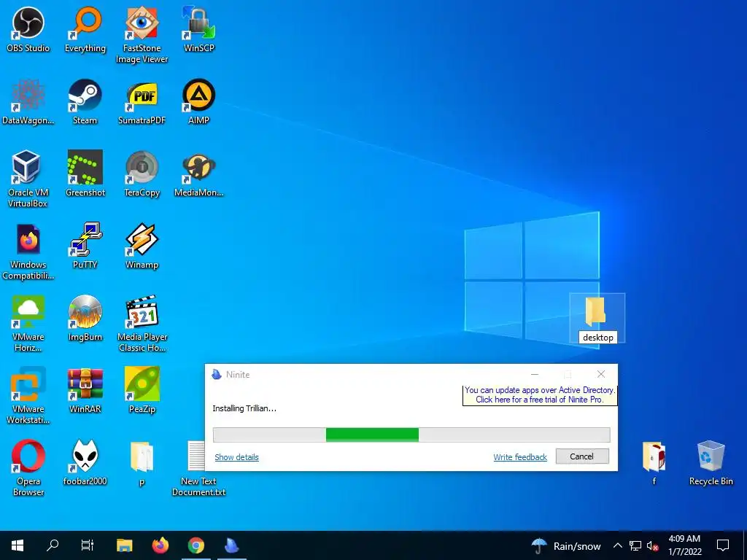Viewport: 747px width, 560px height.
Task: Expand hidden system tray icons
Action: pyautogui.click(x=617, y=545)
